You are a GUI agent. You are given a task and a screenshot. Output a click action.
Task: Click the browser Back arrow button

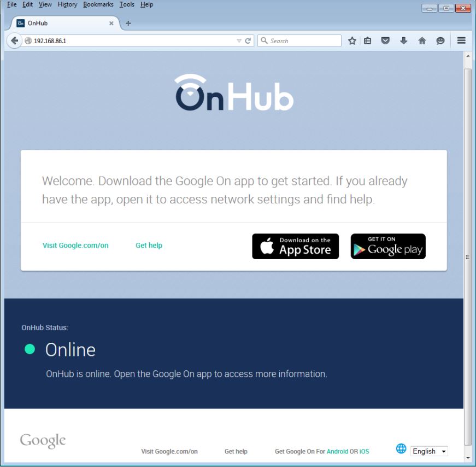14,40
